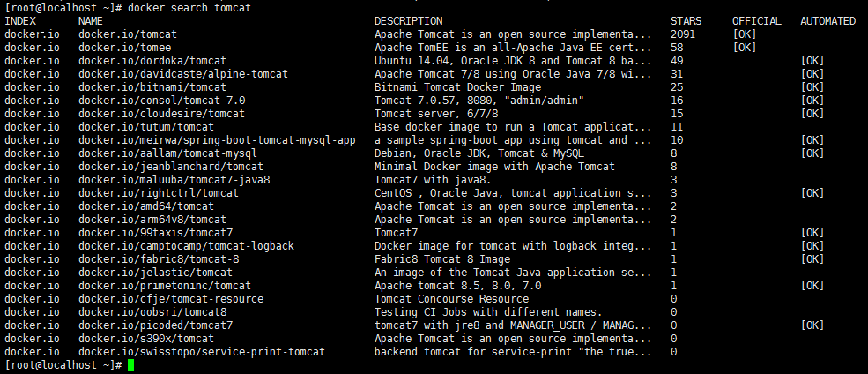The width and height of the screenshot is (868, 374).
Task: Click the AUTOMATED [OK] for picoded/tomcat7
Action: point(812,325)
